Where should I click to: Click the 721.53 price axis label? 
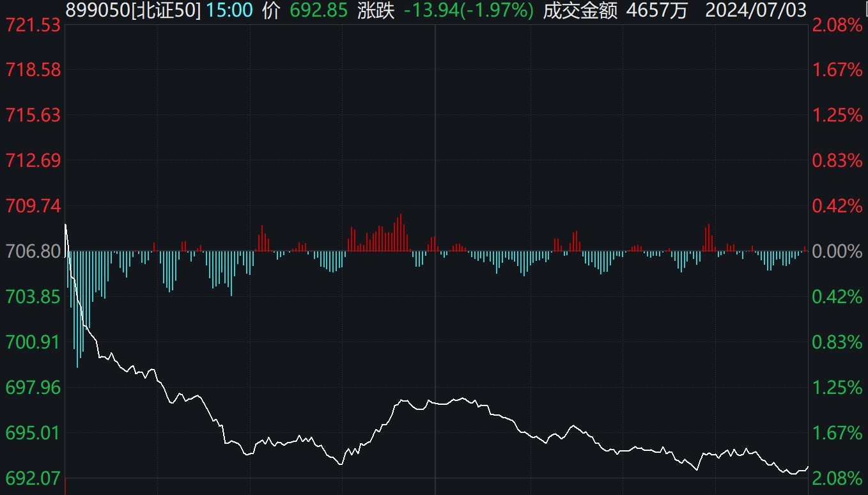tap(33, 25)
